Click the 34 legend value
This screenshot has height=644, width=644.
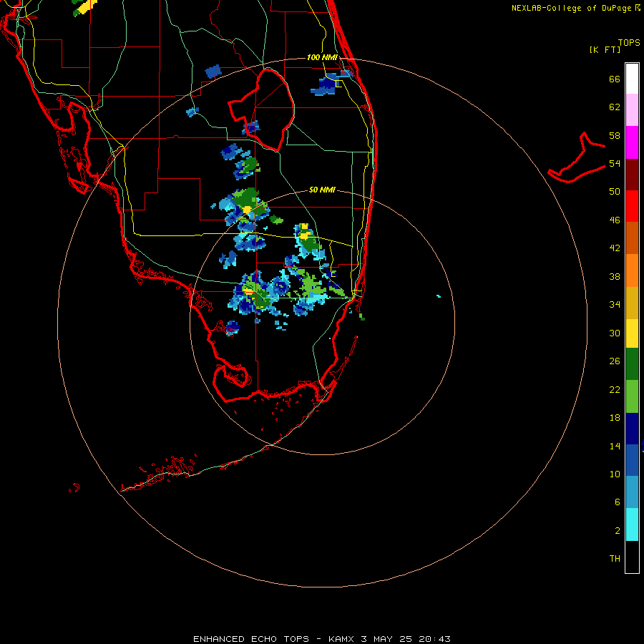click(615, 304)
